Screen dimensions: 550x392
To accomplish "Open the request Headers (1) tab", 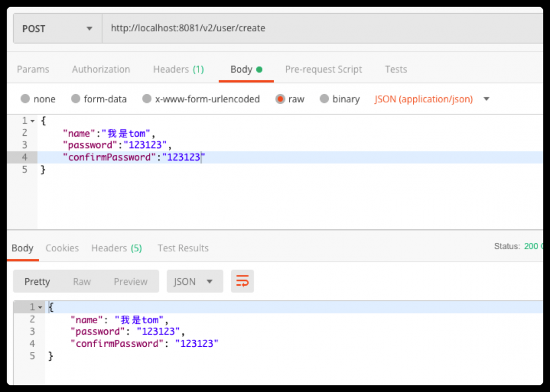I will pos(178,69).
